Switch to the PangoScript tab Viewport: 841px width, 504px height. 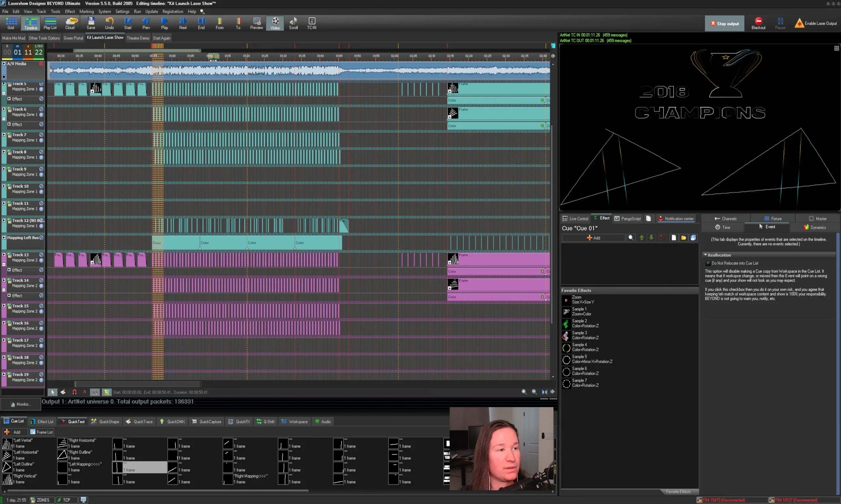[x=627, y=219]
